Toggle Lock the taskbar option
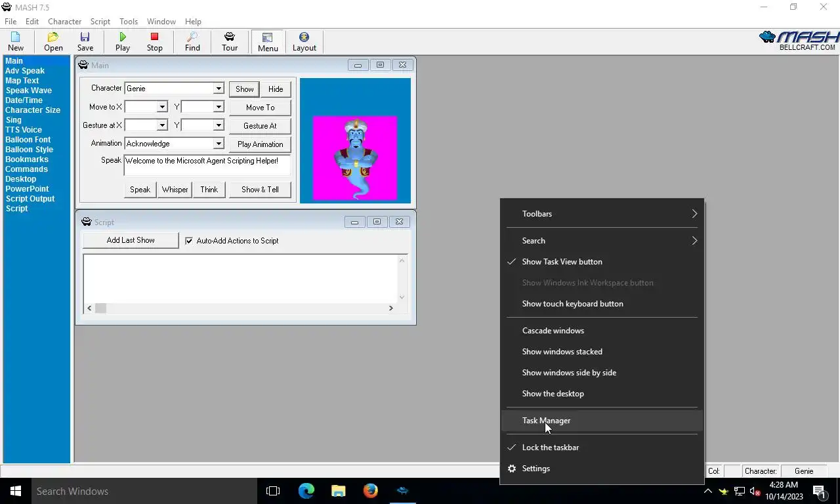This screenshot has width=840, height=504. [602, 448]
